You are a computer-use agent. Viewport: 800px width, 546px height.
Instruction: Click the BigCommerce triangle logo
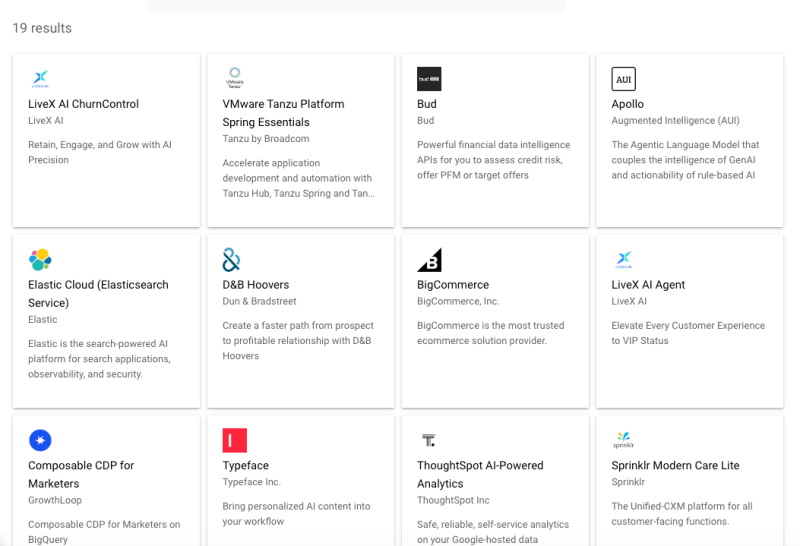[x=429, y=260]
